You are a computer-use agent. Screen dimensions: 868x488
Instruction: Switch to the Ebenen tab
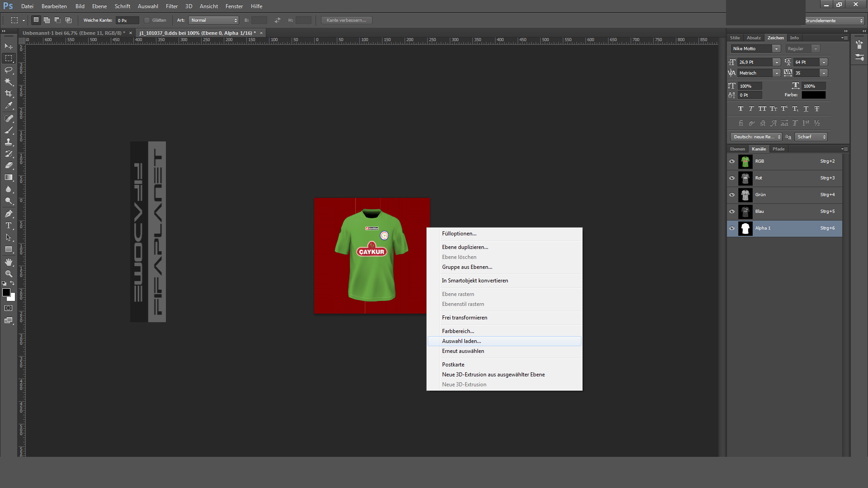[x=737, y=149]
